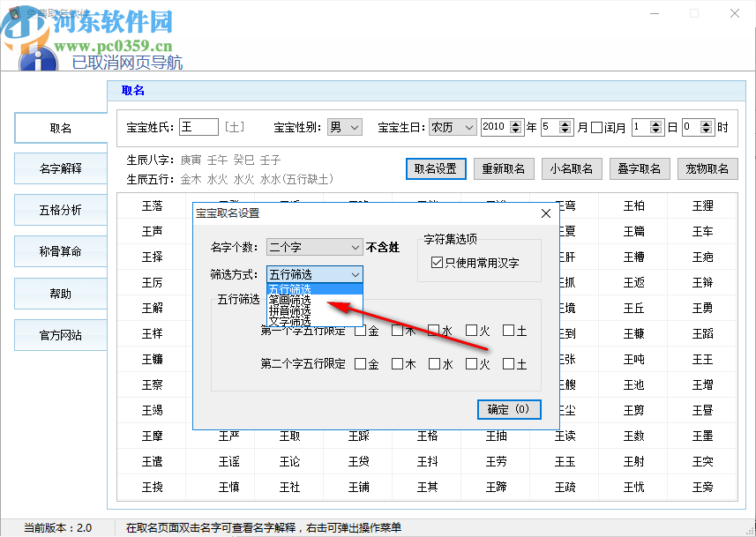Click the surname input showing 王
The height and width of the screenshot is (537, 756).
[x=199, y=127]
